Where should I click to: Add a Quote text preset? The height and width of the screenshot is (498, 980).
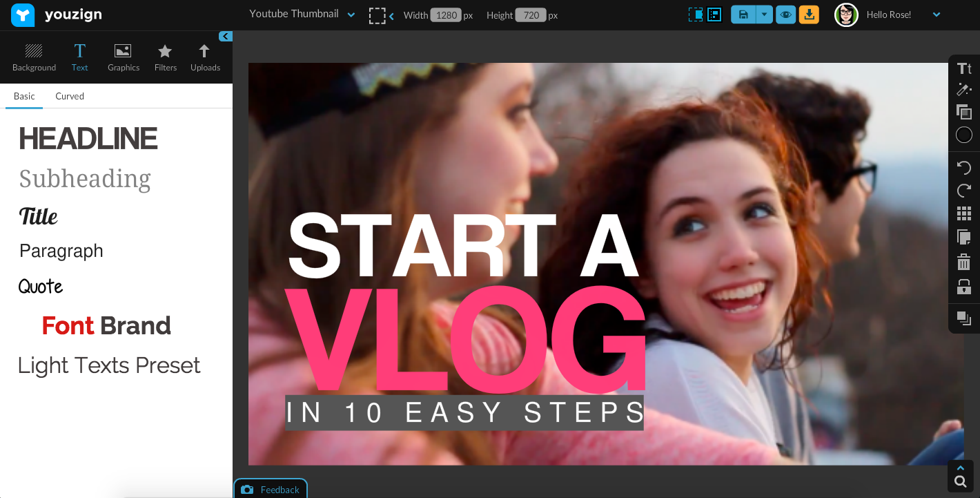(41, 287)
